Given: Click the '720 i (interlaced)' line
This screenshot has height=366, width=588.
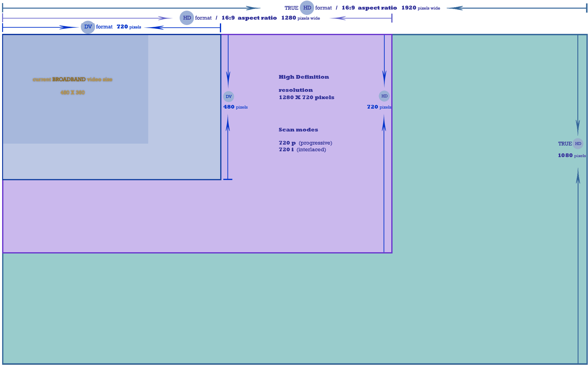Looking at the screenshot, I should coord(302,149).
